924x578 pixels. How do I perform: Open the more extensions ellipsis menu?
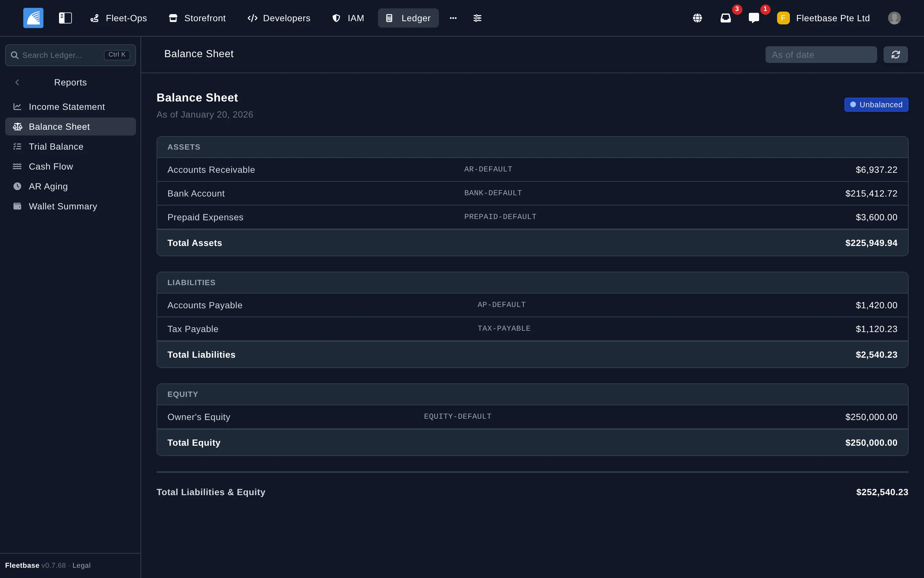point(453,18)
